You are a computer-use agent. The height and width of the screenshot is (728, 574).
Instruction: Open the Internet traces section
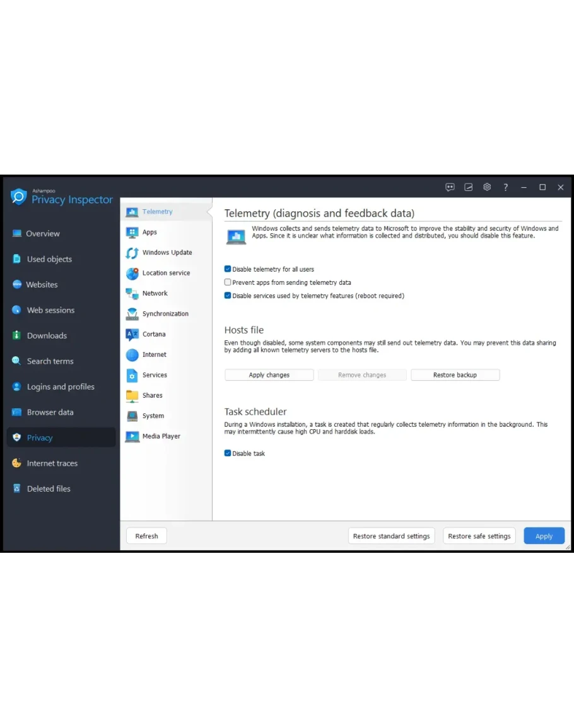coord(52,463)
